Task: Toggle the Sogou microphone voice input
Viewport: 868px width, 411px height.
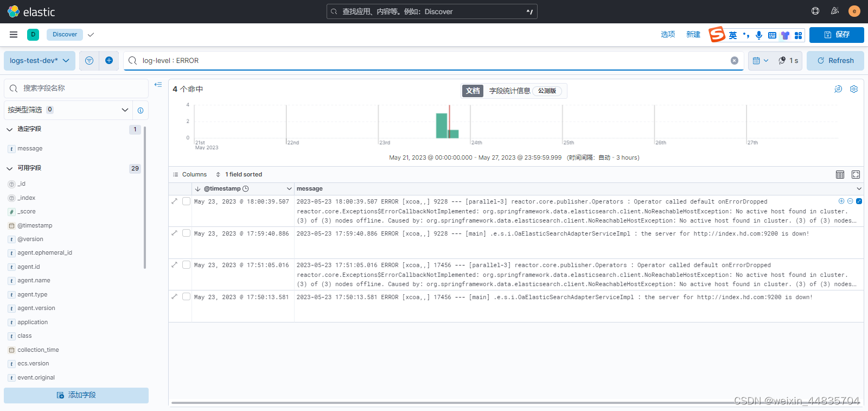Action: pos(759,35)
